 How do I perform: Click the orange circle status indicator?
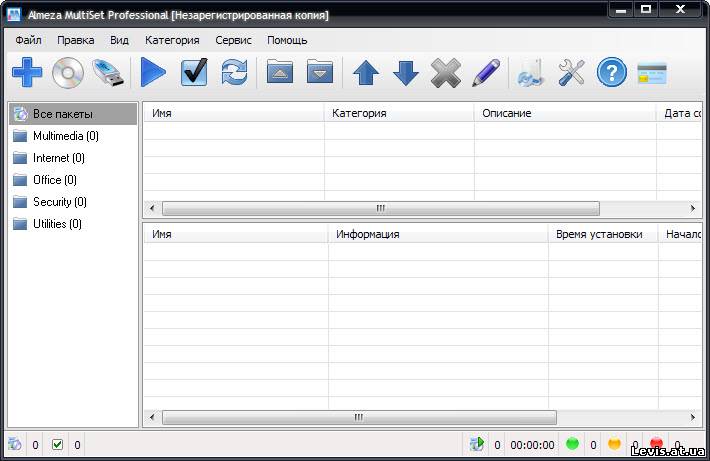point(614,444)
